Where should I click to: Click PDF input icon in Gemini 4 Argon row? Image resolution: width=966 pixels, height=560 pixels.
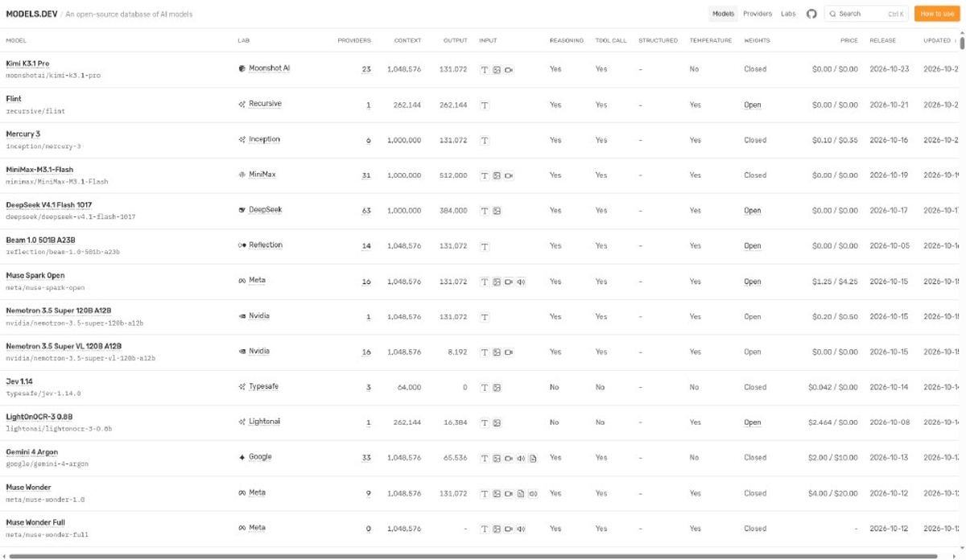coord(533,458)
